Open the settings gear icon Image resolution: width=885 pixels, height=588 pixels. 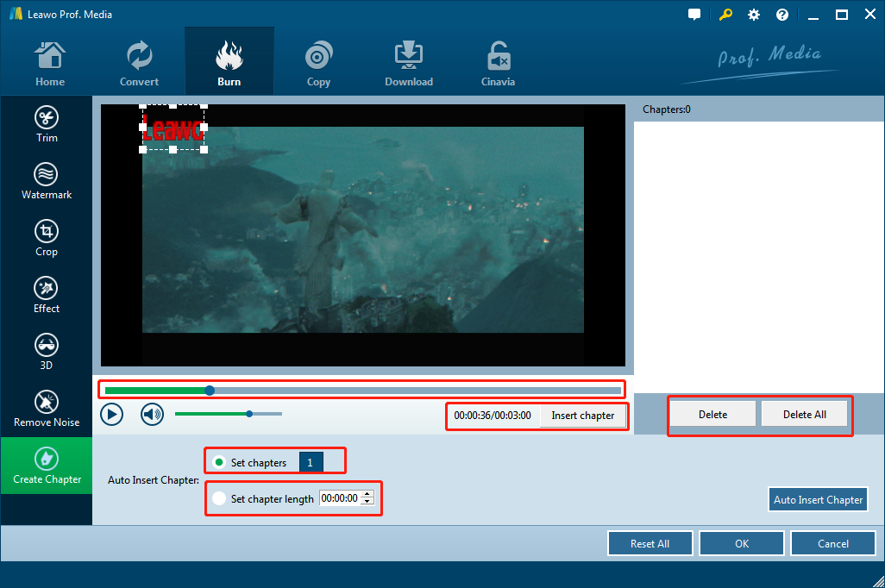pos(754,15)
